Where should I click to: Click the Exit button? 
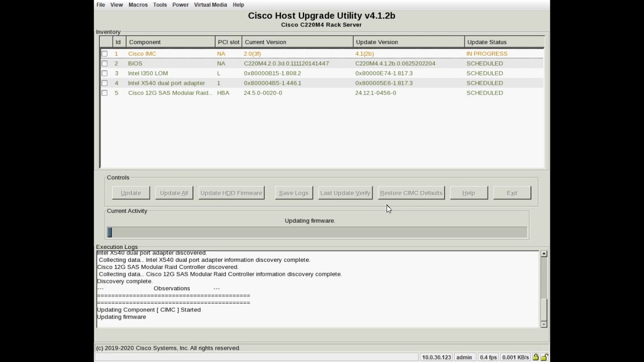pos(512,193)
